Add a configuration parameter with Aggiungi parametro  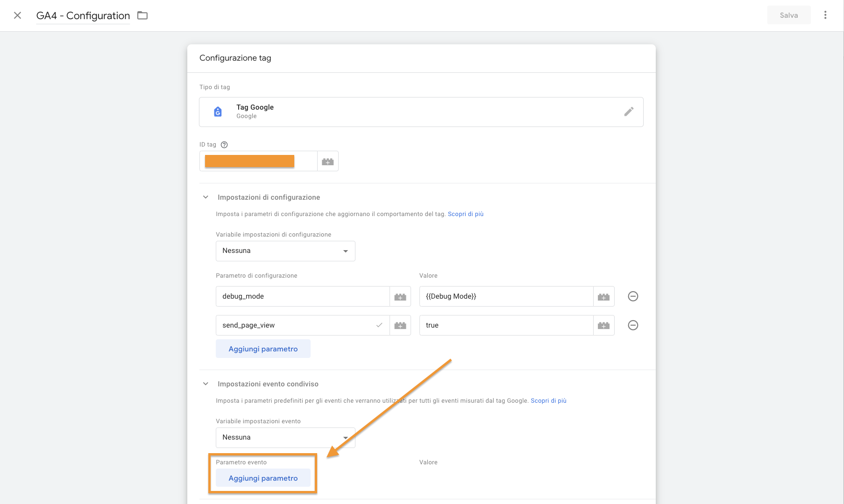click(263, 349)
